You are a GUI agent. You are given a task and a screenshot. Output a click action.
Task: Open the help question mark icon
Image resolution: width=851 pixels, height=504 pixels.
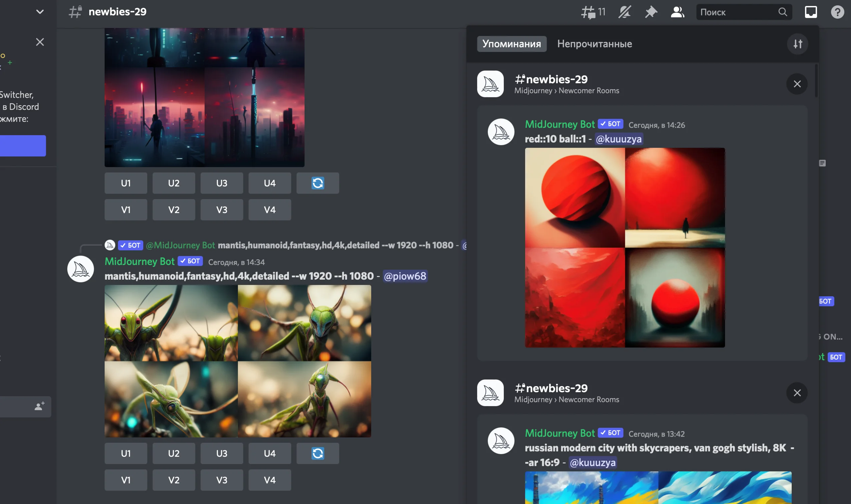[x=837, y=12]
